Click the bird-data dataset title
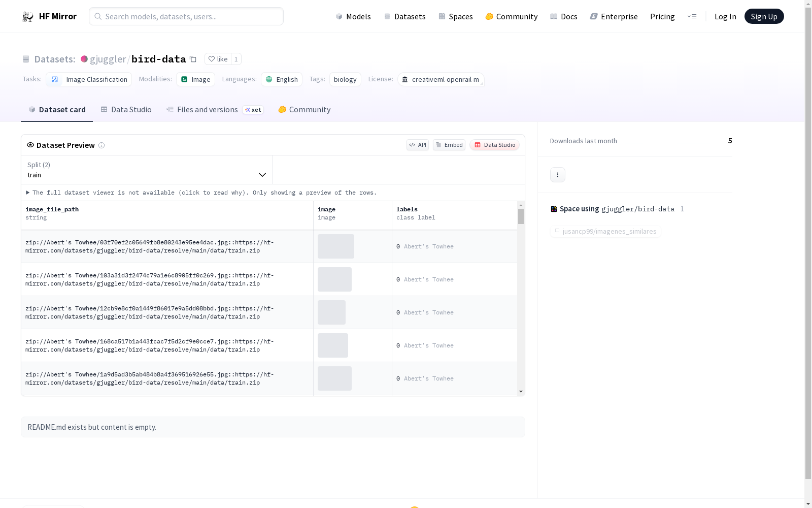This screenshot has width=812, height=508. [159, 59]
